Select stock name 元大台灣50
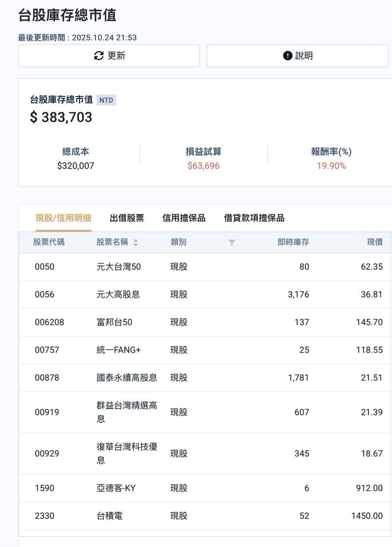 [119, 267]
